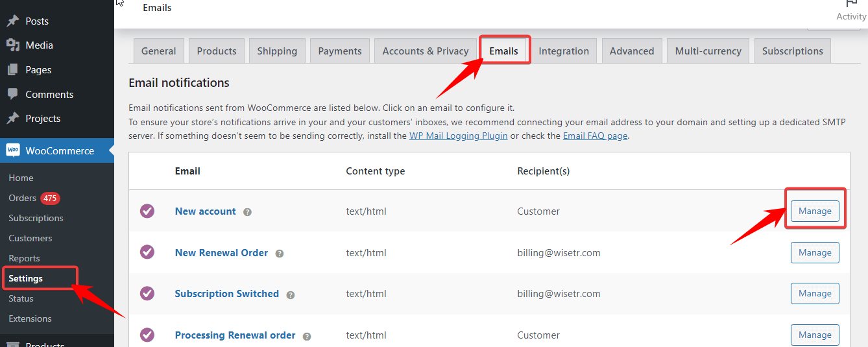Click Manage for Processing Renewal order
This screenshot has width=868, height=347.
pos(815,335)
